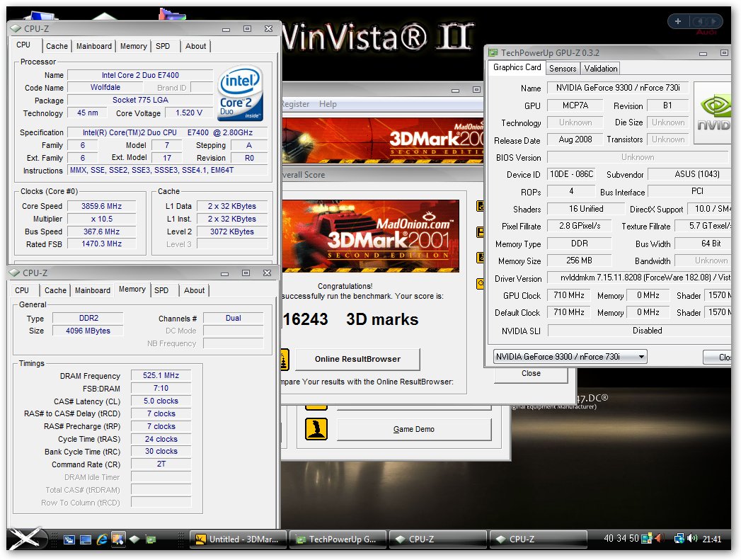Click Online ResultBrowser button
The height and width of the screenshot is (560, 741).
357,359
